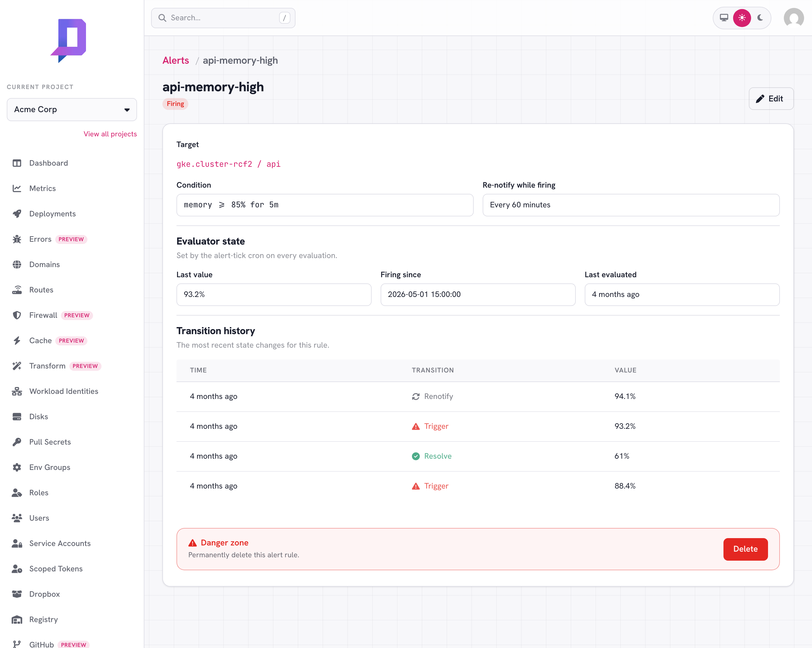This screenshot has height=648, width=812.
Task: Click the 61% value cell
Action: tap(622, 456)
